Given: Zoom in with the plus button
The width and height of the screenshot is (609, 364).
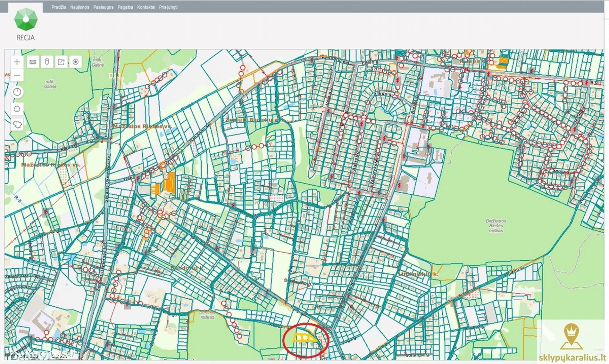Looking at the screenshot, I should (x=17, y=62).
